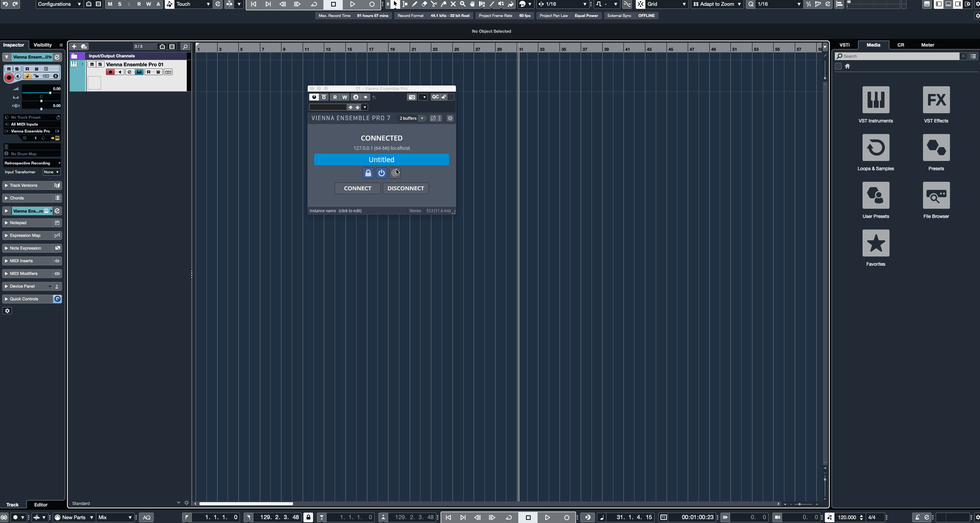Click the track list search magnifier

(185, 47)
